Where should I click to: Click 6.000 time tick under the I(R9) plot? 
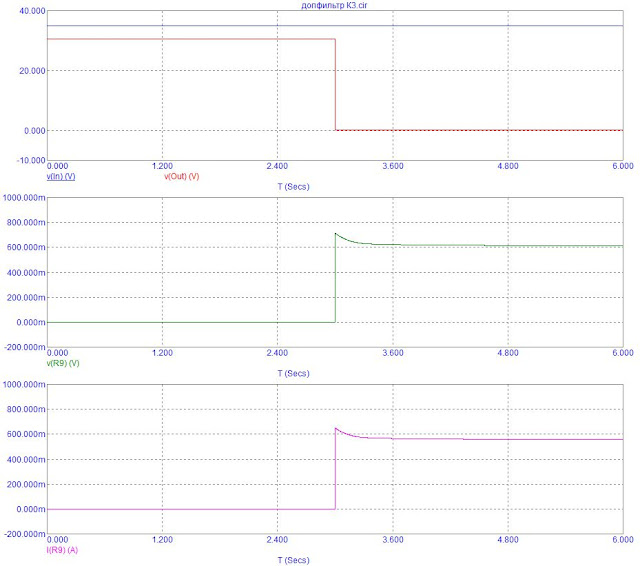pyautogui.click(x=623, y=539)
